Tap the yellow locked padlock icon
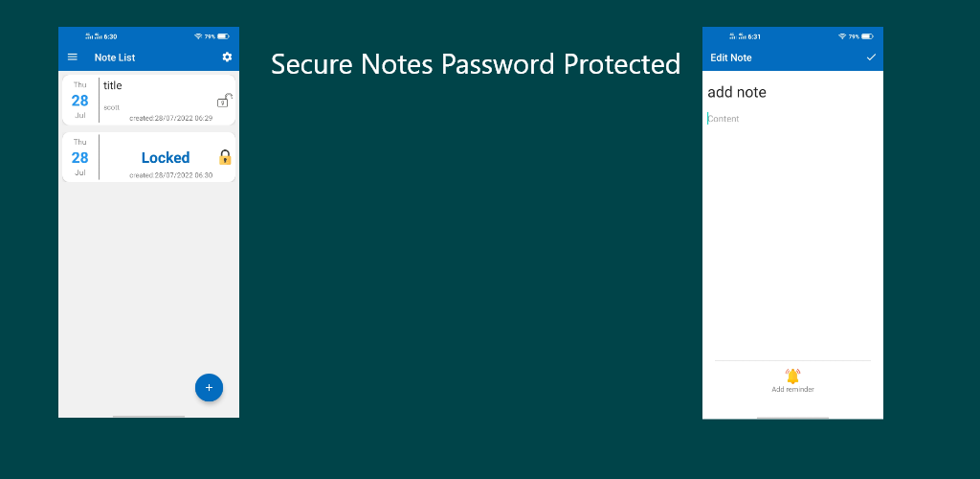The width and height of the screenshot is (980, 479). [225, 157]
